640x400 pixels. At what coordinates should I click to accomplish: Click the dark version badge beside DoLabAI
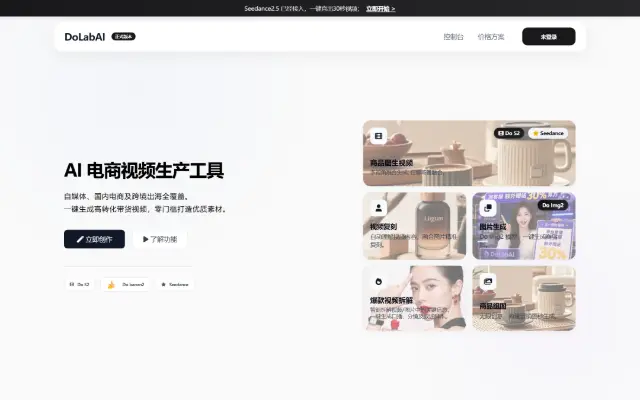123,36
